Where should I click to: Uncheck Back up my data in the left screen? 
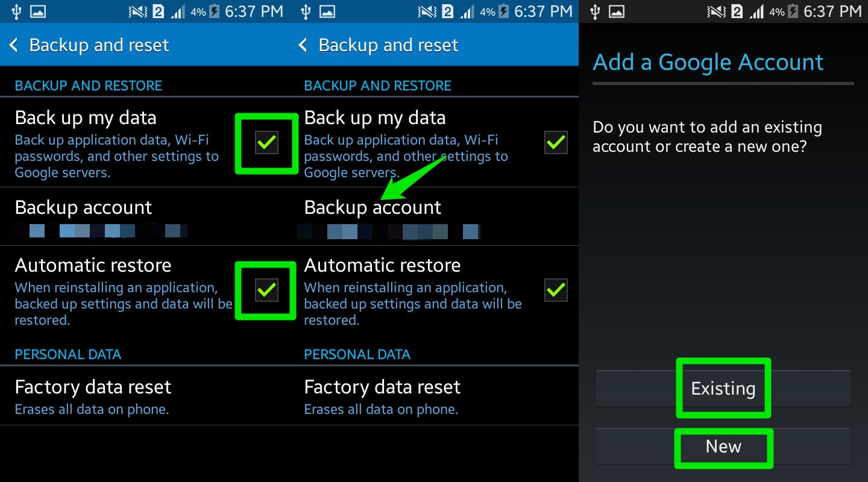(266, 143)
